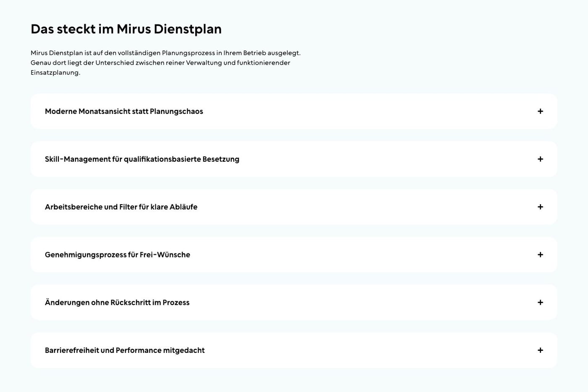The height and width of the screenshot is (392, 588).
Task: Expand 'Moderne Monatsansicht statt Planungschaos' title
Action: pyautogui.click(x=124, y=111)
